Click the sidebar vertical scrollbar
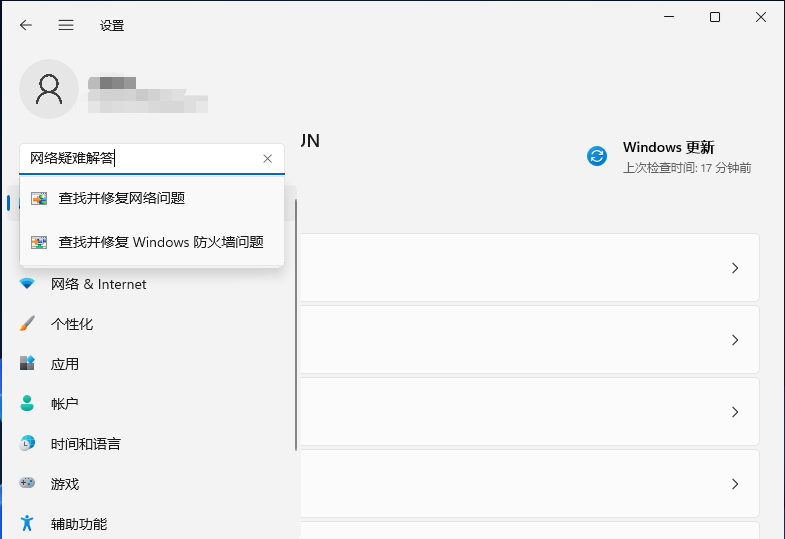785x539 pixels. 296,324
